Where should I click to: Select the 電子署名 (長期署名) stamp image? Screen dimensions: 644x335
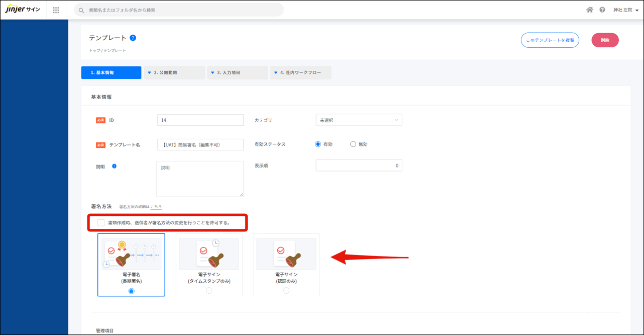(x=131, y=254)
